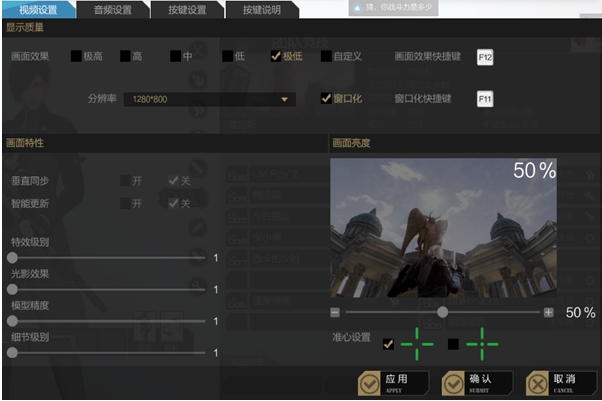Viewport: 602px width, 401px height.
Task: Open the 音频设置 tab
Action: 113,10
